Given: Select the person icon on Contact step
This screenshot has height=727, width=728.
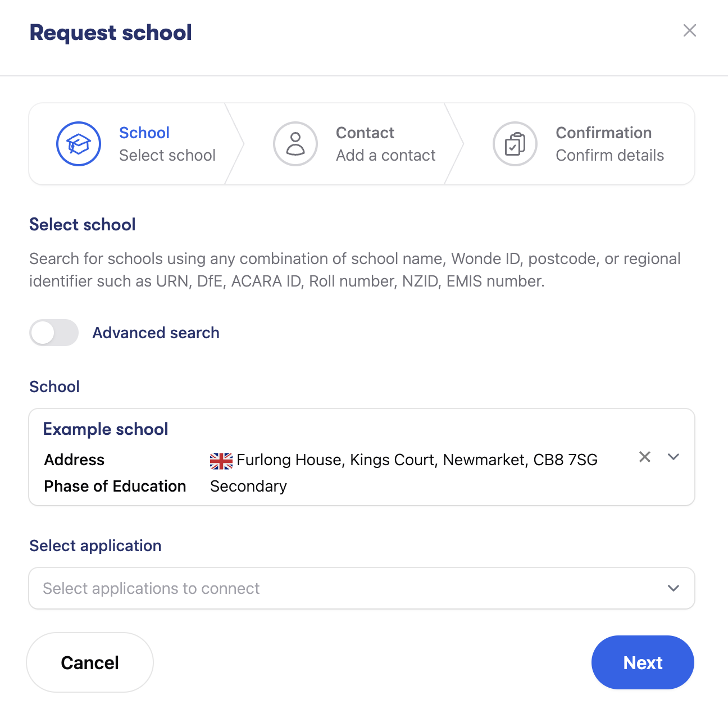Looking at the screenshot, I should 295,144.
